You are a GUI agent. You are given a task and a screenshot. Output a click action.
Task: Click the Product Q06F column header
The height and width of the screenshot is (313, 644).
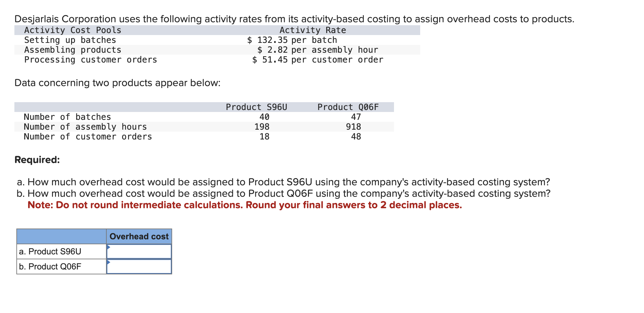349,107
